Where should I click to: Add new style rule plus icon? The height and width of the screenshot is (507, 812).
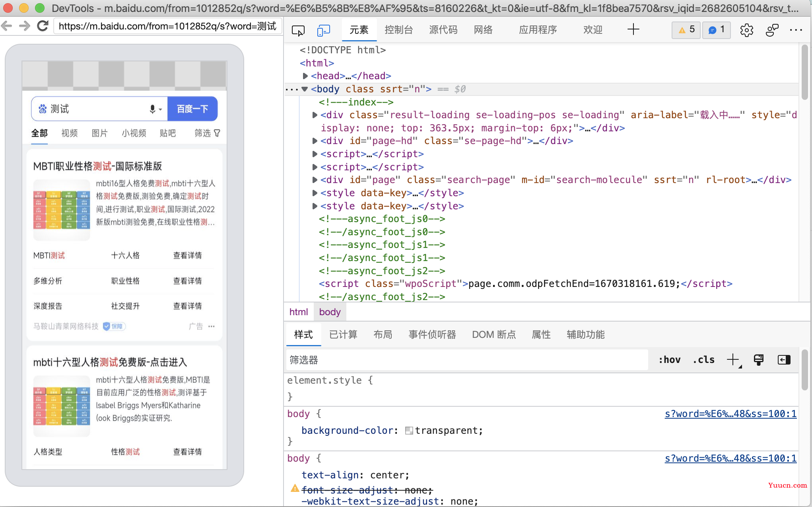coord(733,360)
